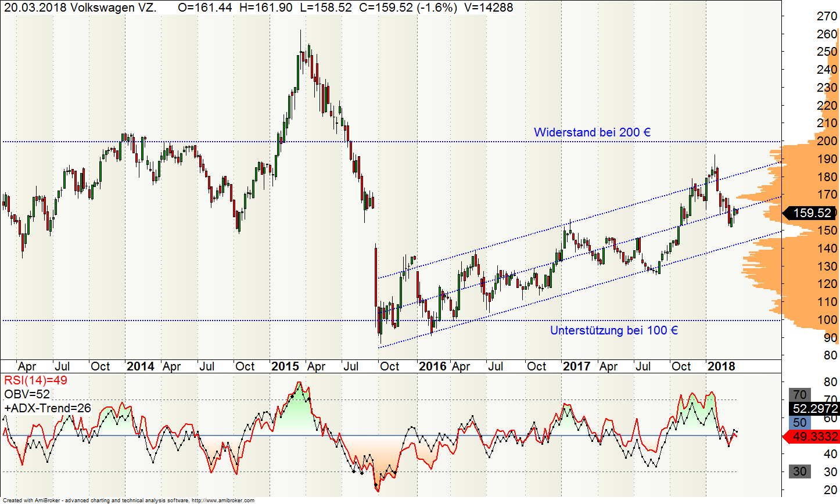The height and width of the screenshot is (504, 840).
Task: Click the red indicator badge "49.3332"
Action: pos(811,436)
